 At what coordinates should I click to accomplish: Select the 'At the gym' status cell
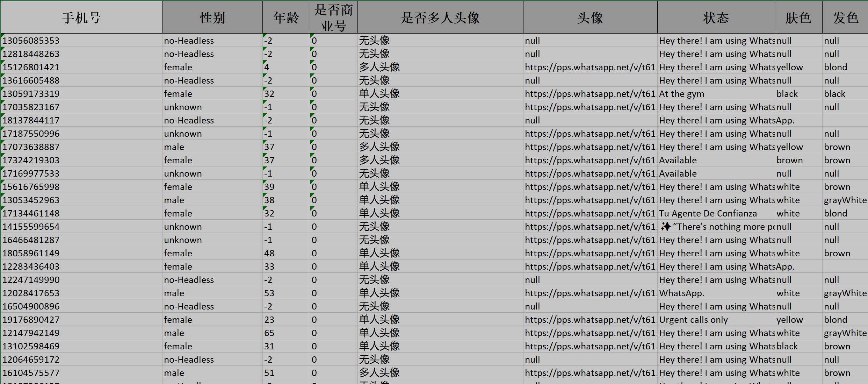pyautogui.click(x=716, y=94)
